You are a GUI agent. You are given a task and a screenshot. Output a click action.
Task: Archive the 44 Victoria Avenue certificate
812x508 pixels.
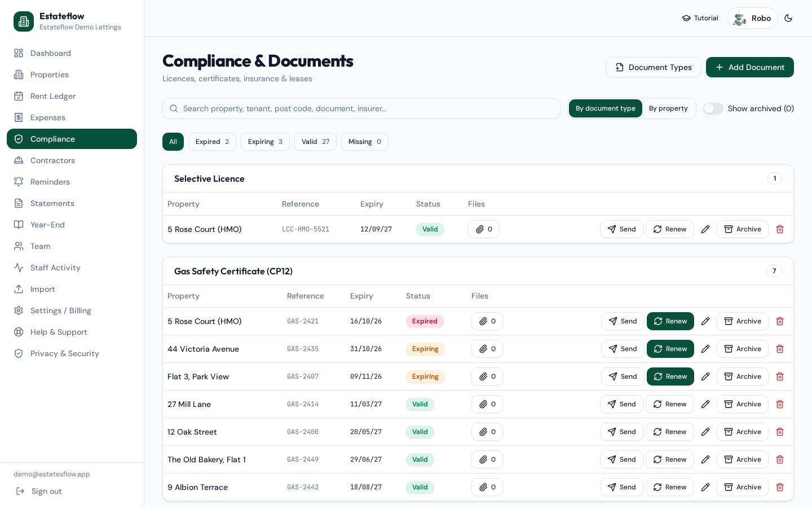click(x=743, y=349)
